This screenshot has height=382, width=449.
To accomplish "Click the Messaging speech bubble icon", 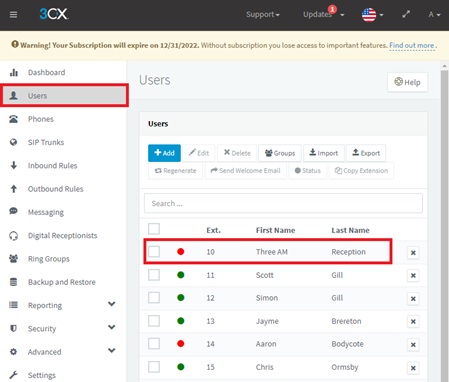I will (x=13, y=211).
